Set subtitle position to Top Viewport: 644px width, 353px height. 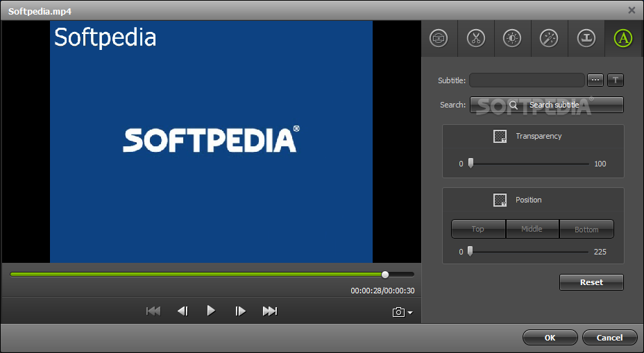(478, 229)
